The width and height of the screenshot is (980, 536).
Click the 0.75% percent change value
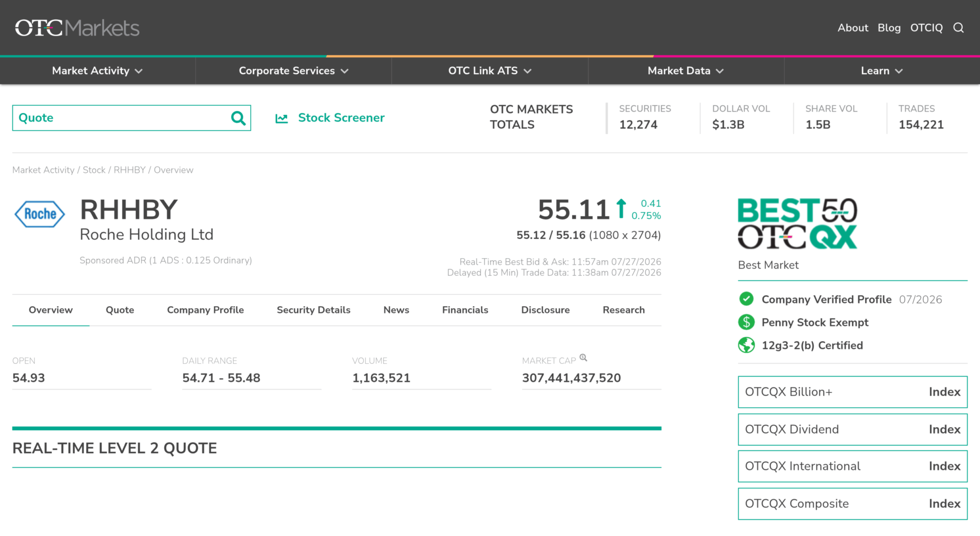[x=646, y=216]
